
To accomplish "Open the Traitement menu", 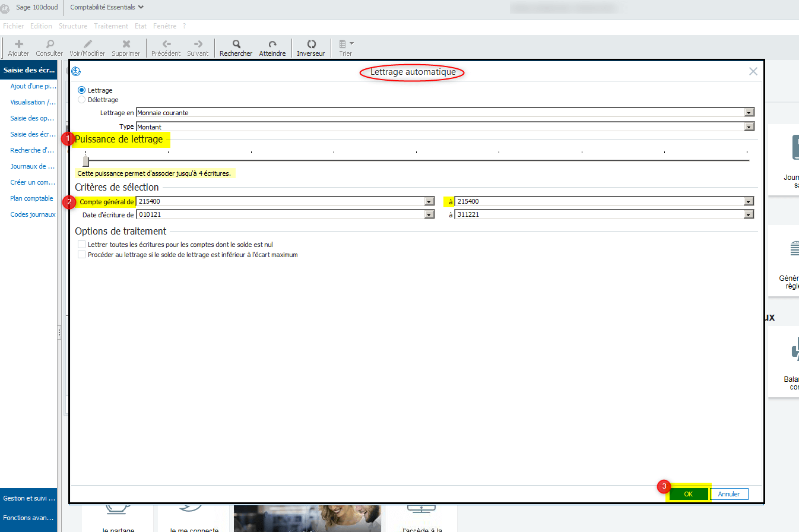I will pyautogui.click(x=111, y=26).
